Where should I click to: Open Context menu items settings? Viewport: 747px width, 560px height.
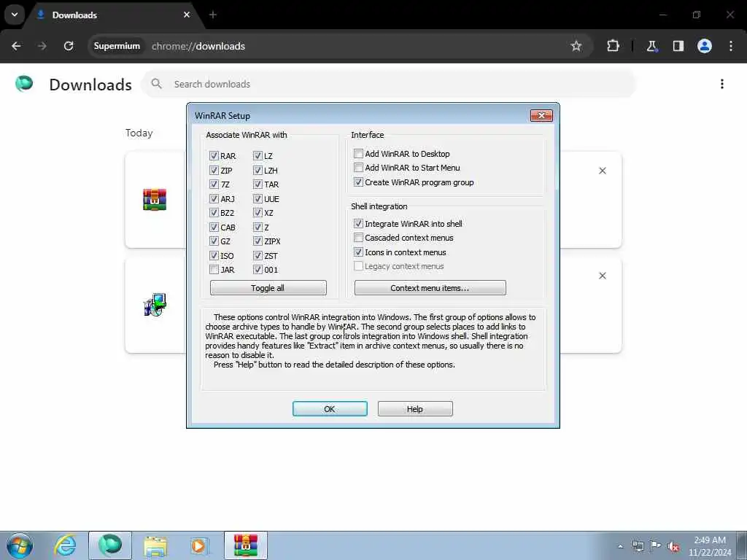coord(430,287)
